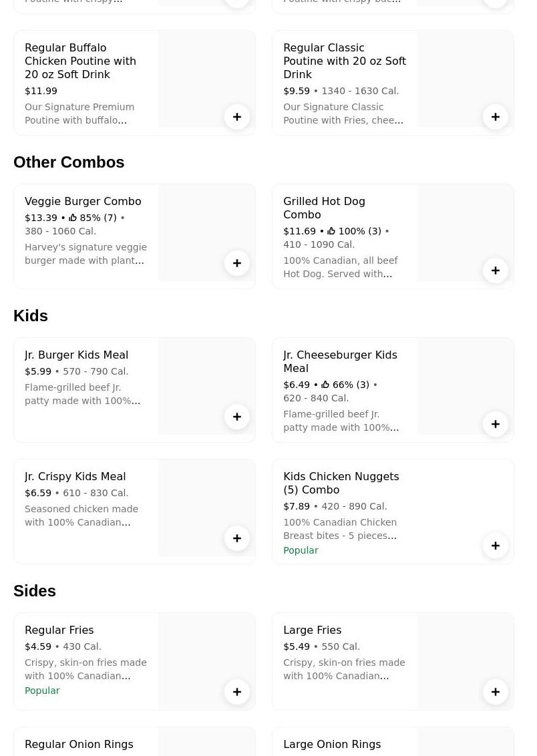Image resolution: width=537 pixels, height=756 pixels.
Task: Open Large Onion Rings item
Action: tap(332, 744)
